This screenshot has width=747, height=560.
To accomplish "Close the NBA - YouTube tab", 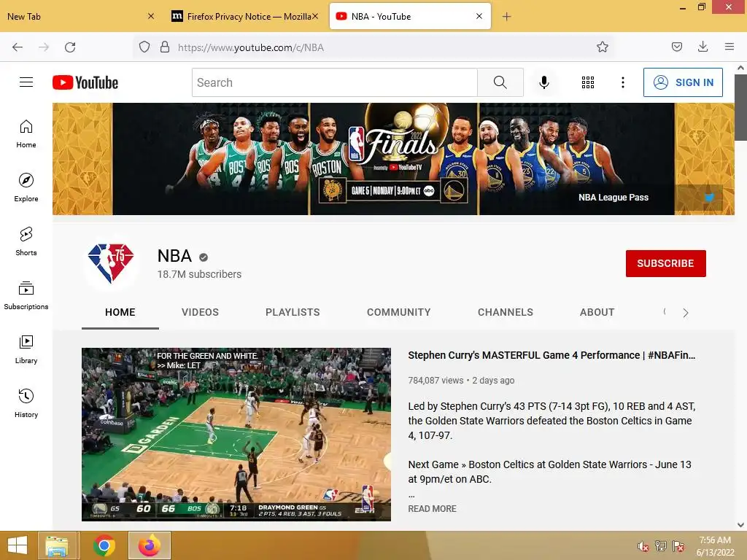I will pyautogui.click(x=479, y=16).
